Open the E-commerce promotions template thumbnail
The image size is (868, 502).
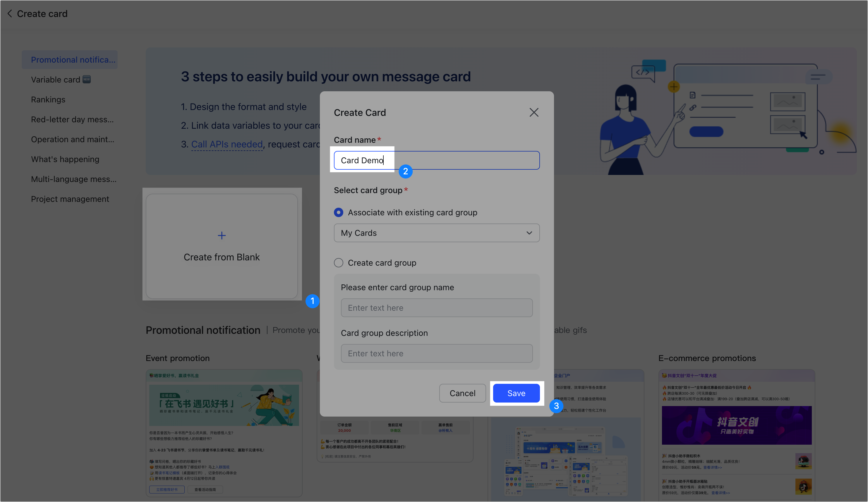click(x=736, y=434)
